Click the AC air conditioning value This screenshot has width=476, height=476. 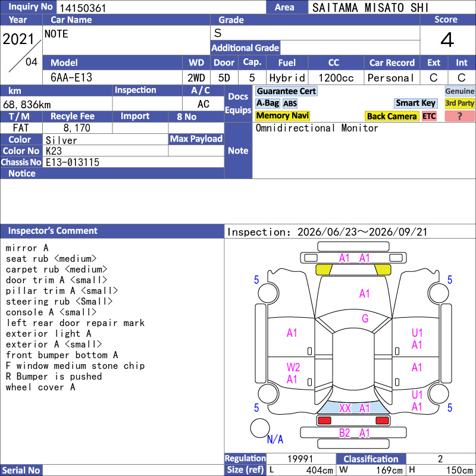(203, 104)
